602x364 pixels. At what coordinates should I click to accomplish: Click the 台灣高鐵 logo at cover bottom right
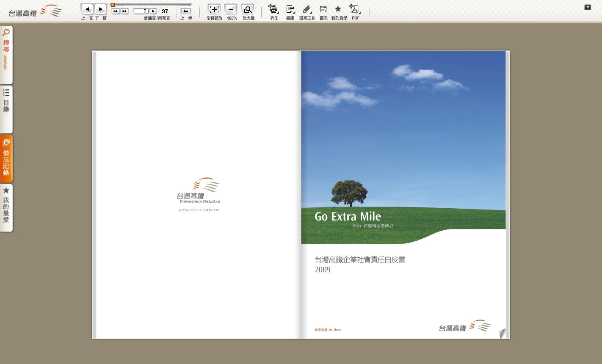(x=464, y=326)
